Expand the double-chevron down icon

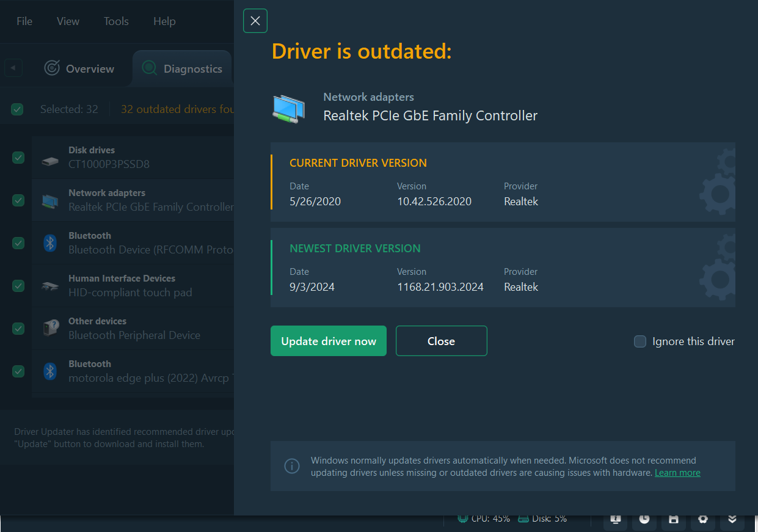tap(732, 519)
